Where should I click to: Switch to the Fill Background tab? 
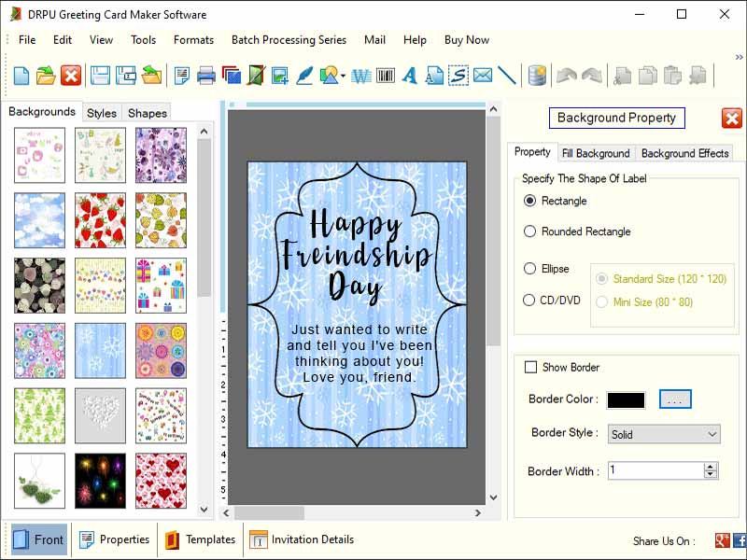pyautogui.click(x=597, y=153)
